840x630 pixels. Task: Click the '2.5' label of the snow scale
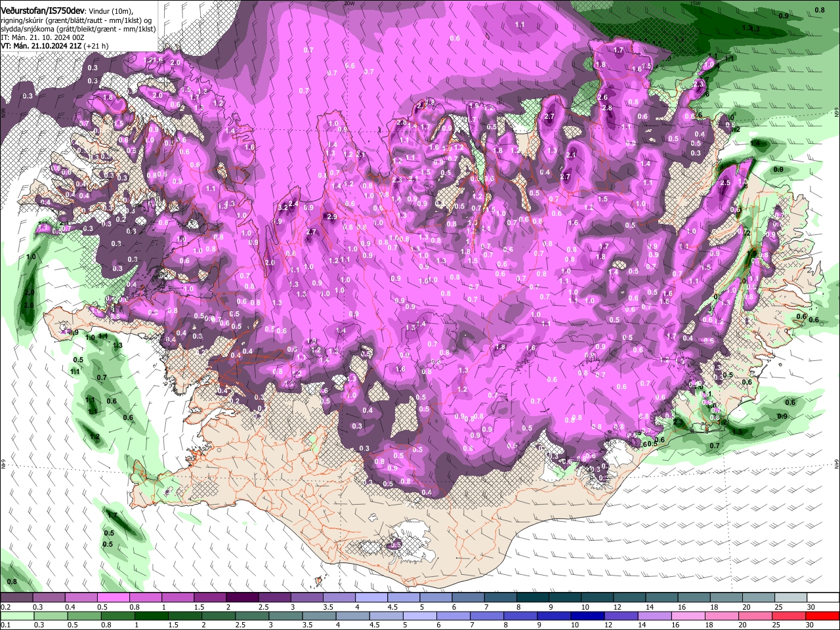coord(264,607)
